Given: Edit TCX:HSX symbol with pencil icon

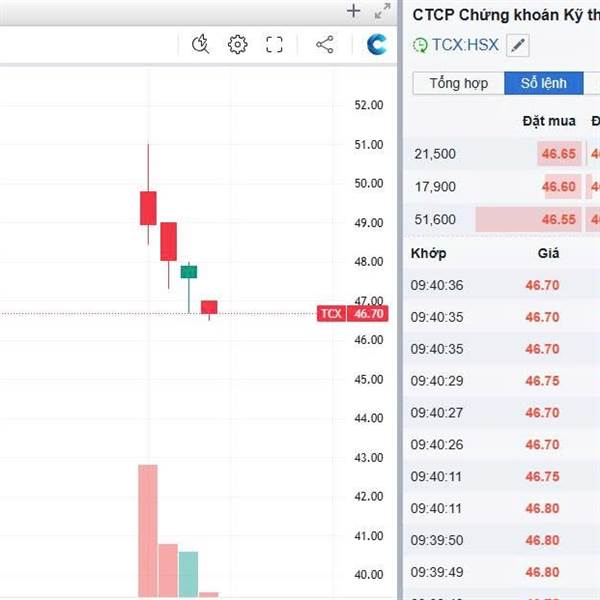Looking at the screenshot, I should click(517, 45).
